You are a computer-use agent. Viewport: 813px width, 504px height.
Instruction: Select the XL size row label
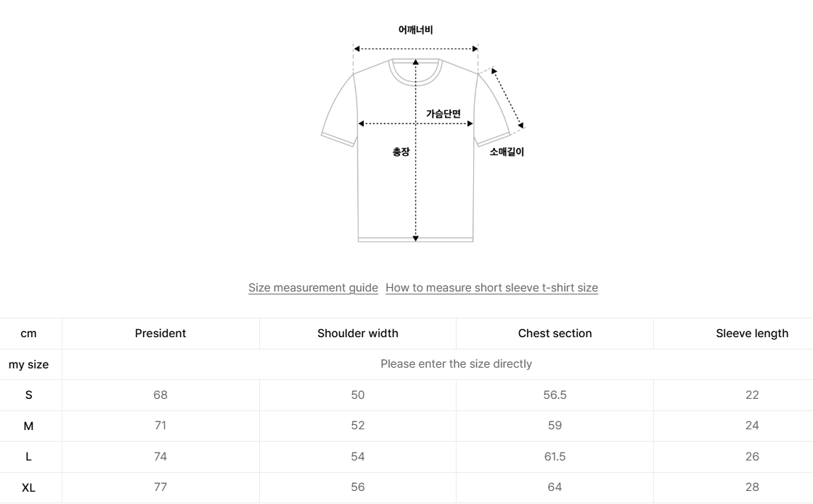(28, 488)
